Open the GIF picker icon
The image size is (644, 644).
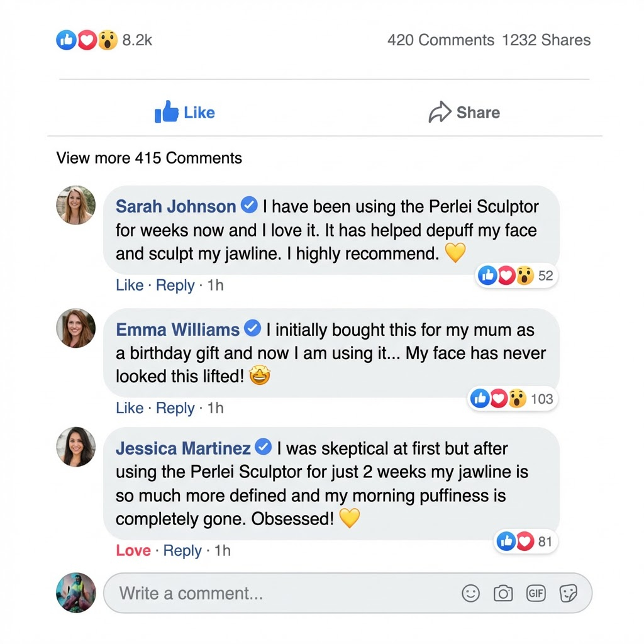(x=536, y=593)
